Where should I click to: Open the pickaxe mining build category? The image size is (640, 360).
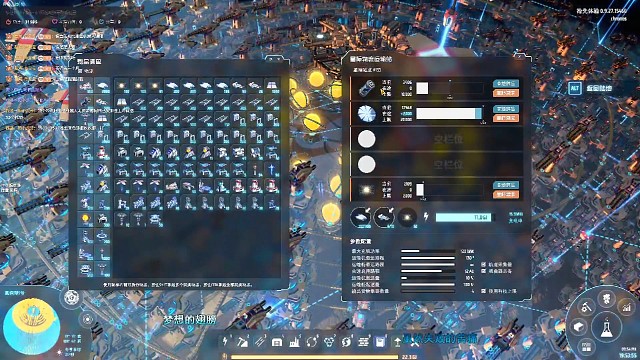click(242, 342)
